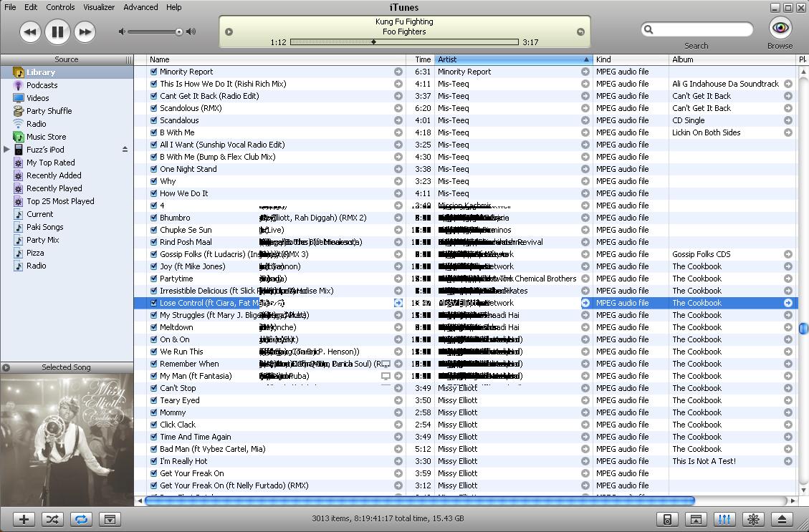Sort songs by Kind column header

click(631, 60)
